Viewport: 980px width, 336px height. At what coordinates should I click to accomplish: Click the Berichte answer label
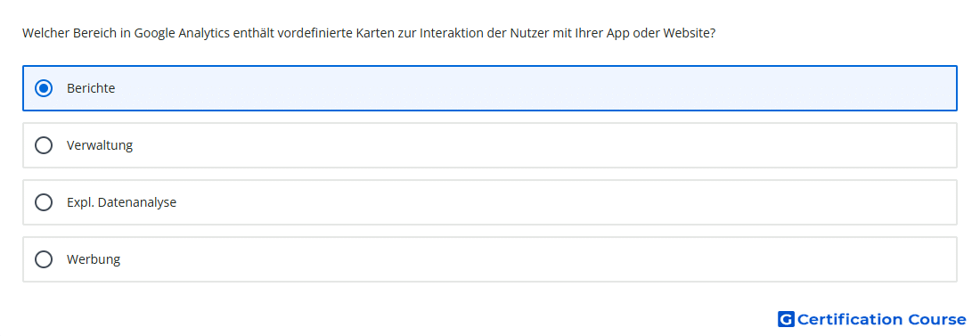pyautogui.click(x=91, y=88)
